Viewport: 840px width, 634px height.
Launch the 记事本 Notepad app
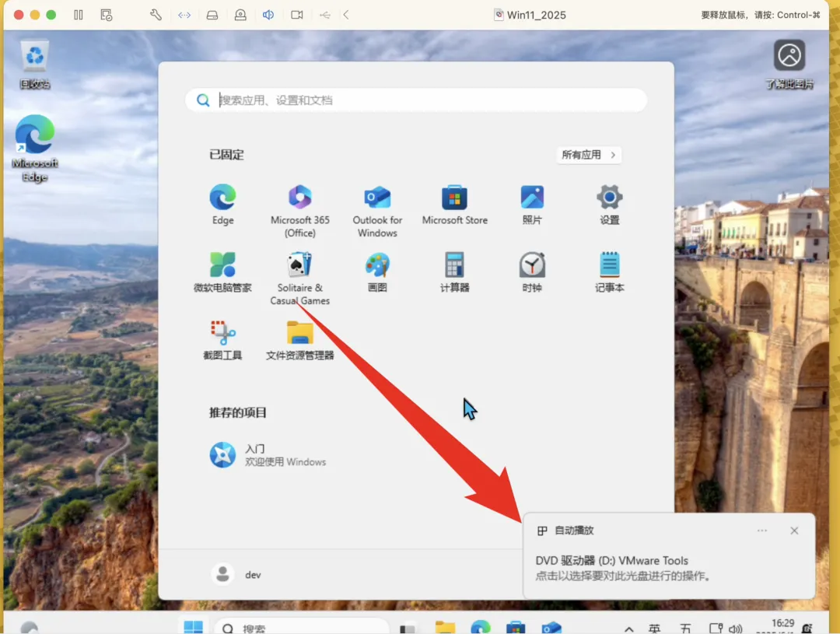[609, 272]
